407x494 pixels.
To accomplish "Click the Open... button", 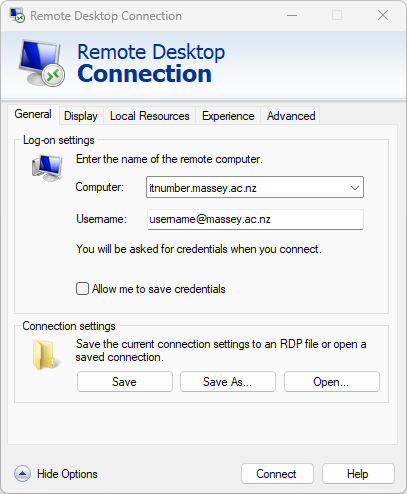I will tap(332, 382).
